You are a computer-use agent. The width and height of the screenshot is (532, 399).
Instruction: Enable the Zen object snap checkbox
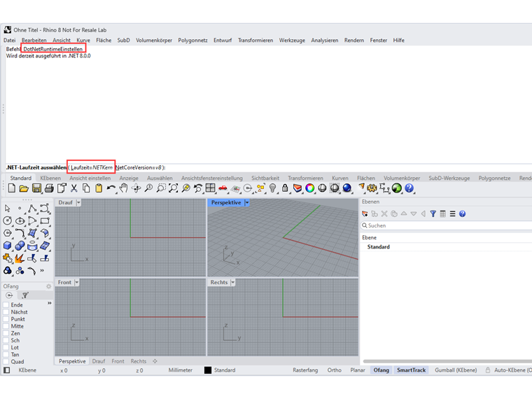point(6,333)
